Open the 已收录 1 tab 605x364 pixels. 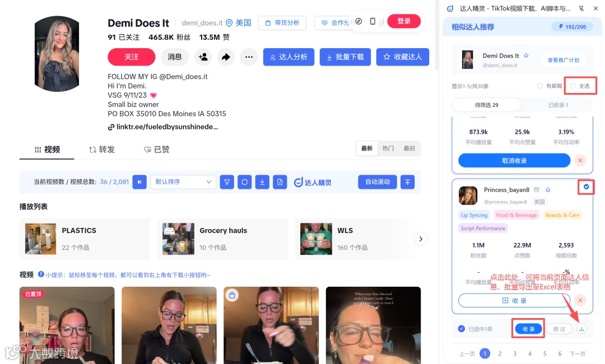[558, 105]
